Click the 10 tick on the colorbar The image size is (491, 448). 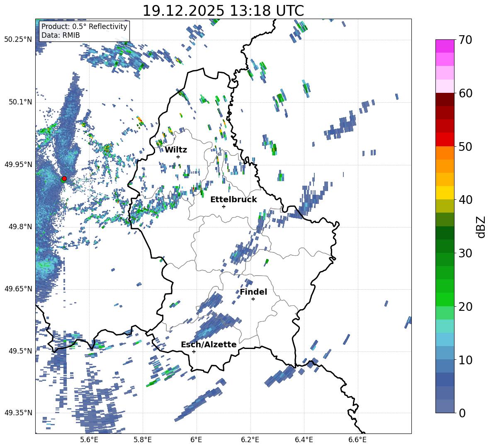pyautogui.click(x=465, y=360)
